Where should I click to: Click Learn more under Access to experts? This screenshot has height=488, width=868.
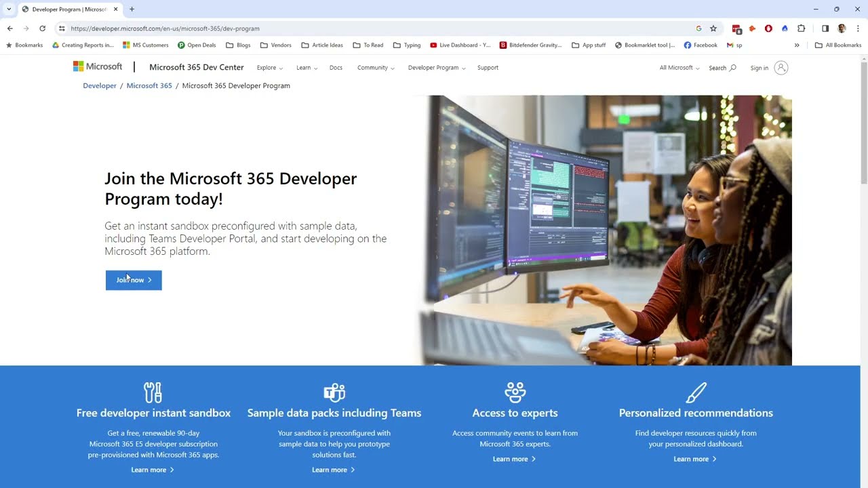[x=514, y=459]
